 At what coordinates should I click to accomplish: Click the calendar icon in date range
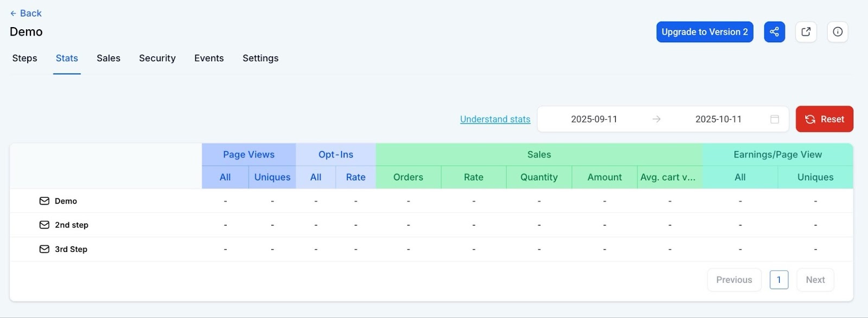(x=775, y=119)
